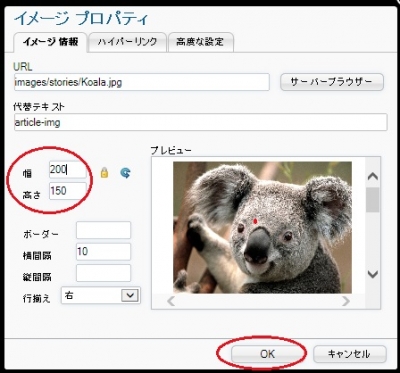Screen dimensions: 400x373
Task: Click the koala preview image
Action: 262,227
